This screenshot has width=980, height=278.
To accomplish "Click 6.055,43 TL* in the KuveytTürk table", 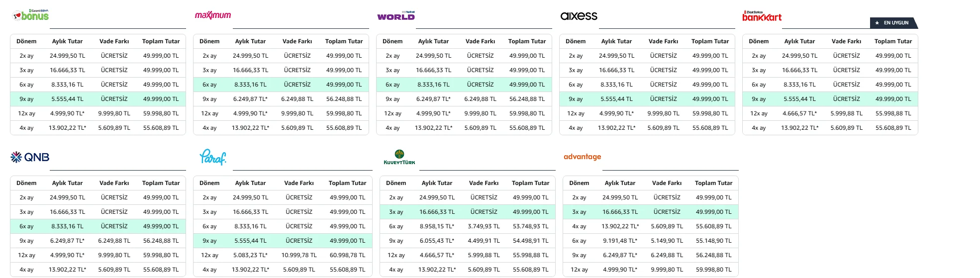I will click(x=437, y=241).
